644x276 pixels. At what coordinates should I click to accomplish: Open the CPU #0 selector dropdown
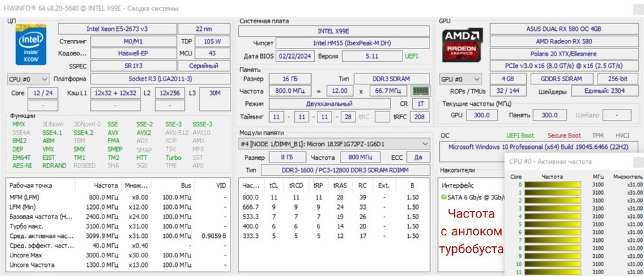click(x=28, y=79)
